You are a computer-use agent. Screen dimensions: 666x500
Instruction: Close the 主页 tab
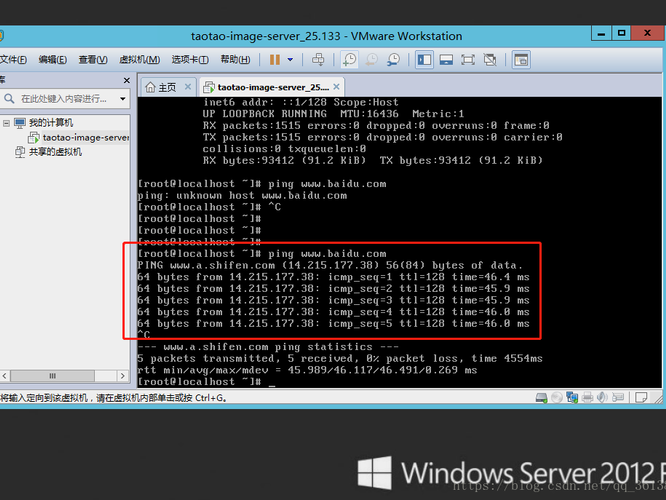pos(188,87)
